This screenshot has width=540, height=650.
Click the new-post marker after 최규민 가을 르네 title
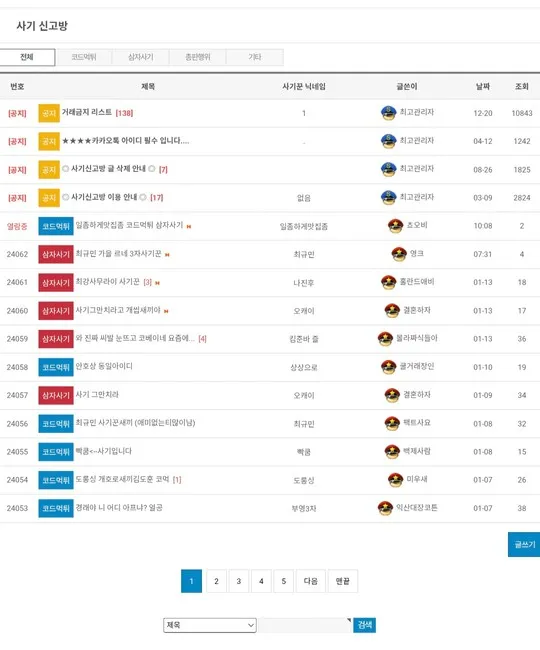click(167, 255)
